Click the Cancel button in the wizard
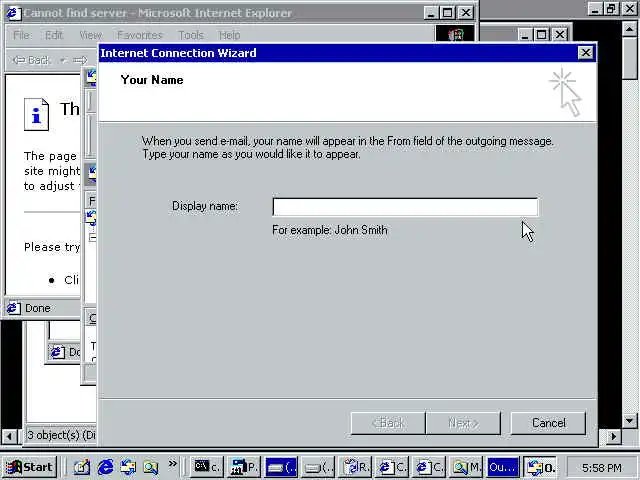Viewport: 640px width, 480px height. point(548,423)
